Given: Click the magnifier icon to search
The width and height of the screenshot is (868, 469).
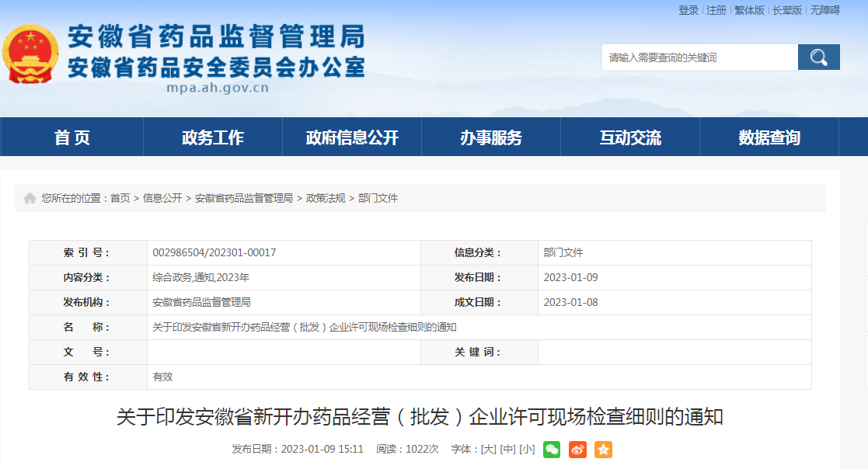Looking at the screenshot, I should coord(818,57).
